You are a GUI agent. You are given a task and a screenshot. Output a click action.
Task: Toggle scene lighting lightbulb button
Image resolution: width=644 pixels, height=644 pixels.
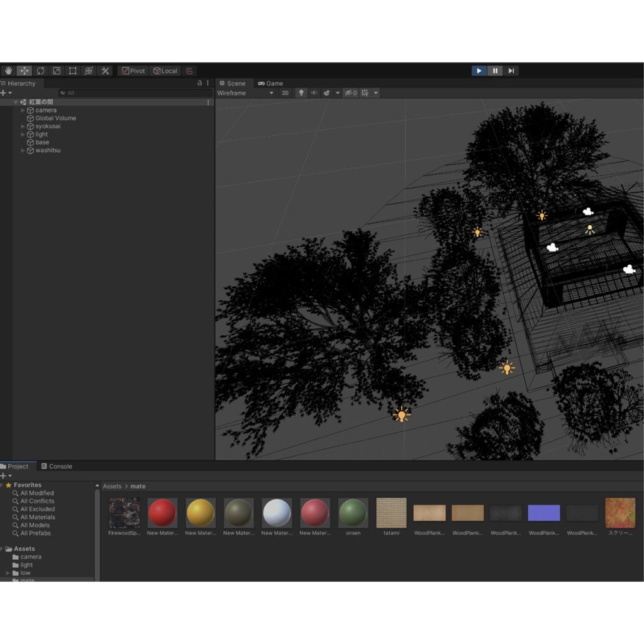[301, 93]
